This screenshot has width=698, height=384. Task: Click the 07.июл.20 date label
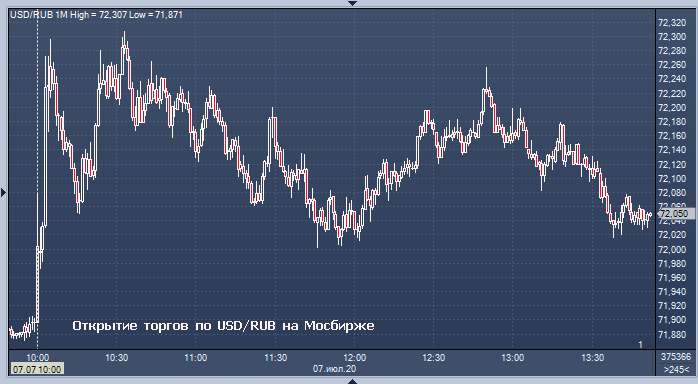[x=334, y=369]
